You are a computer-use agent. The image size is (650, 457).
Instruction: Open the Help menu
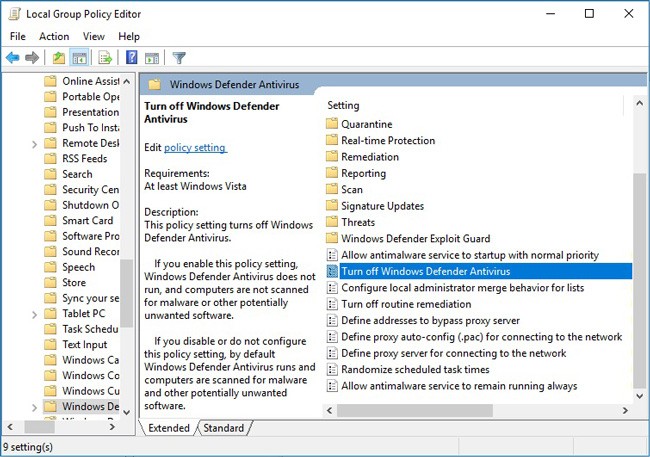pos(129,36)
